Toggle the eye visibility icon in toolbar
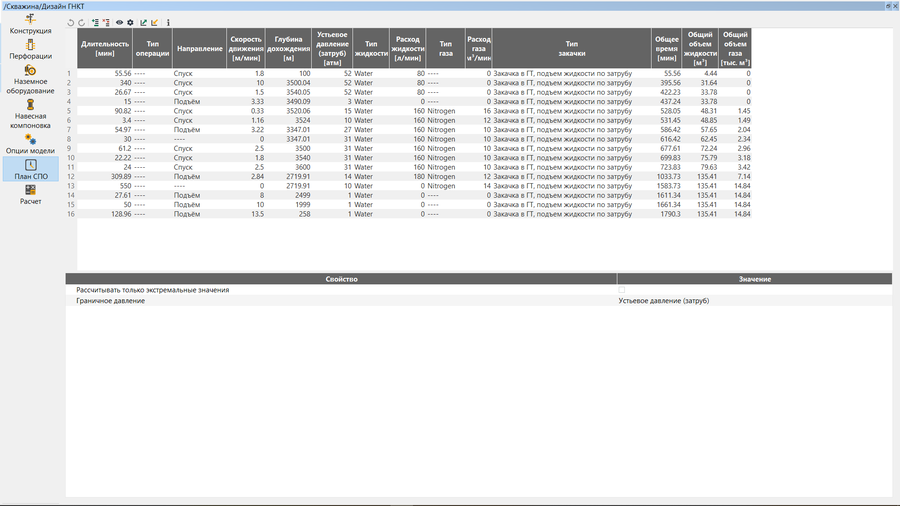900x506 pixels. coord(119,22)
